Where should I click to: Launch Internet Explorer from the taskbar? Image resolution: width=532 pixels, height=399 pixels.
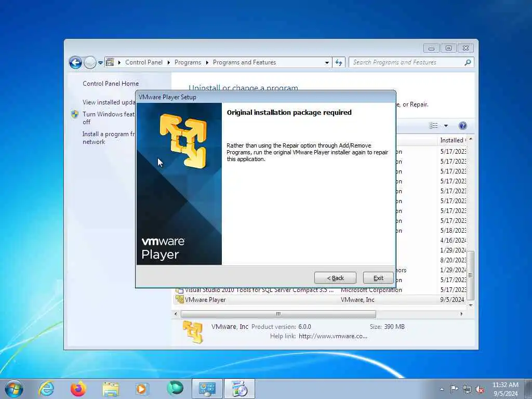coord(46,389)
